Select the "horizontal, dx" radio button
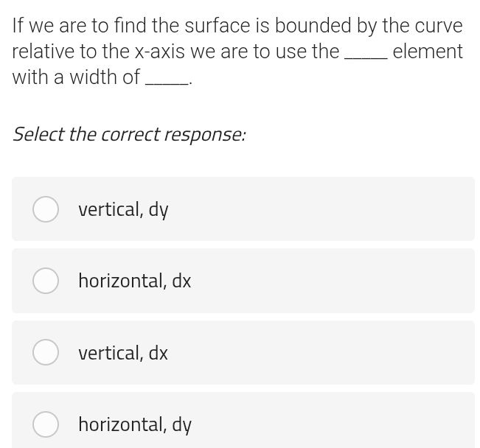The width and height of the screenshot is (480, 448). 46,281
